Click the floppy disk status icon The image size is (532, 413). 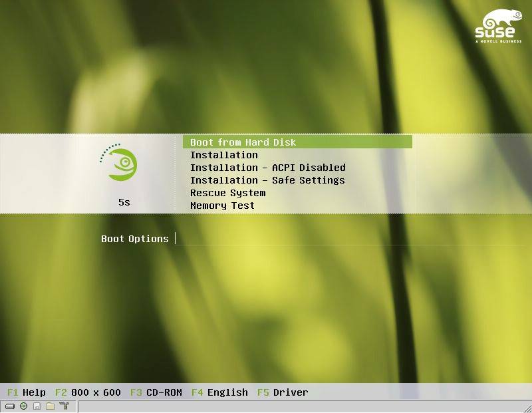[37, 406]
